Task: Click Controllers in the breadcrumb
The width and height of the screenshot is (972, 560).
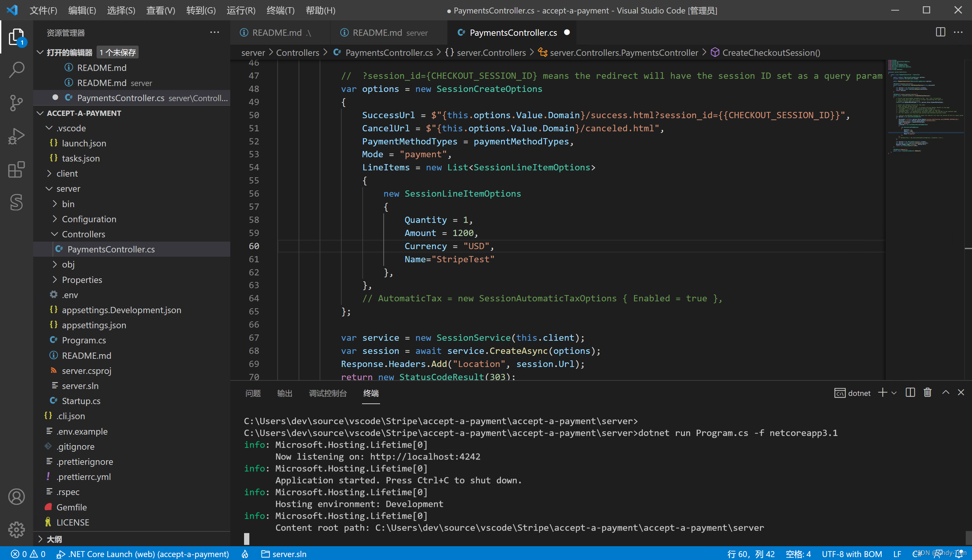Action: pyautogui.click(x=298, y=53)
